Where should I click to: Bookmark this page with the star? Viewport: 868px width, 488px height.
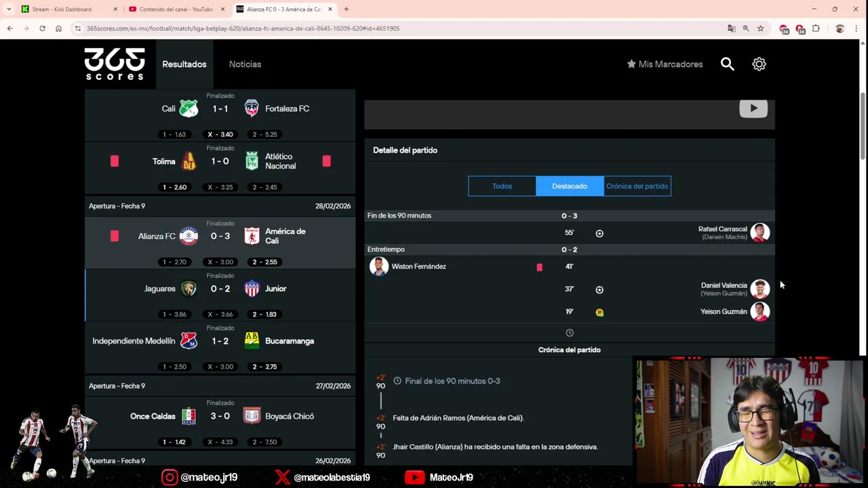tap(760, 28)
